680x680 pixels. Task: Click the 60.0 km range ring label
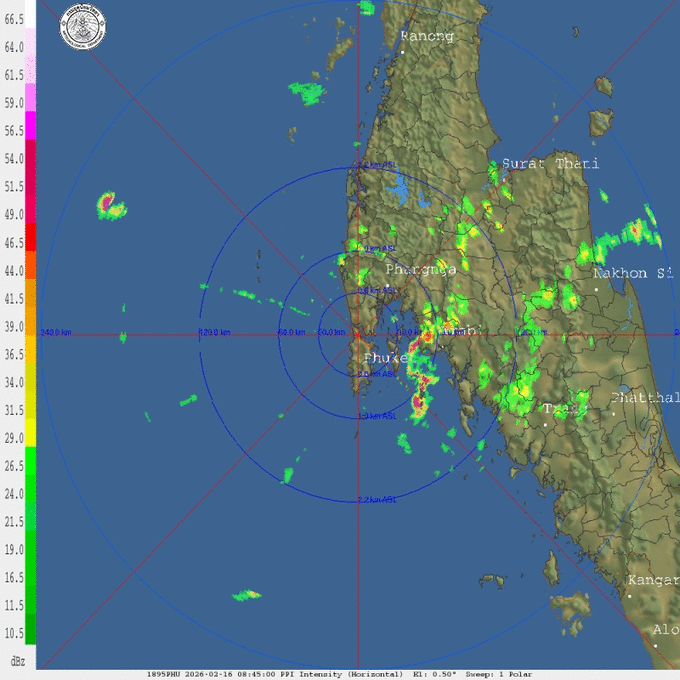291,332
